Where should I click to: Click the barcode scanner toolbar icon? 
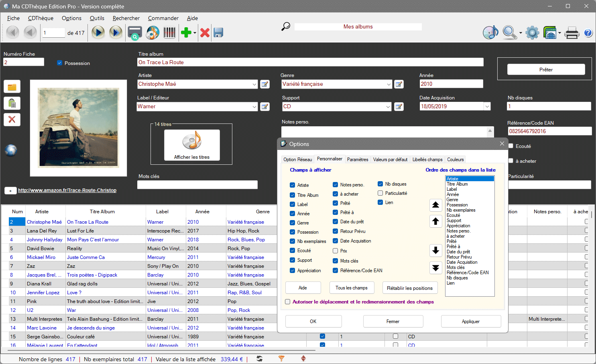(169, 32)
